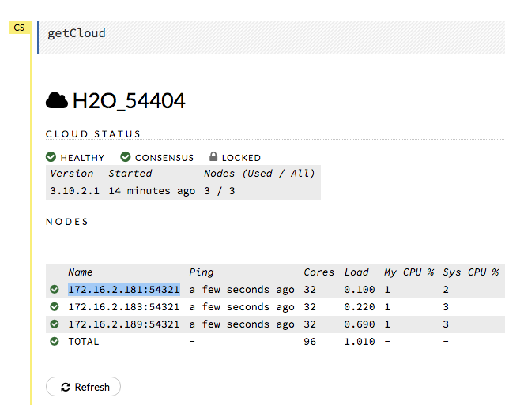The image size is (505, 420).
Task: Click the green CONSENSUS check icon
Action: 126,157
